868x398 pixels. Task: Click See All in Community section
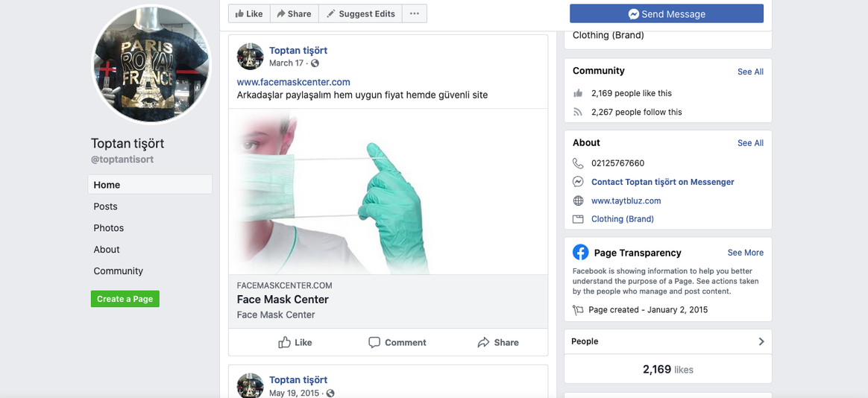(750, 72)
